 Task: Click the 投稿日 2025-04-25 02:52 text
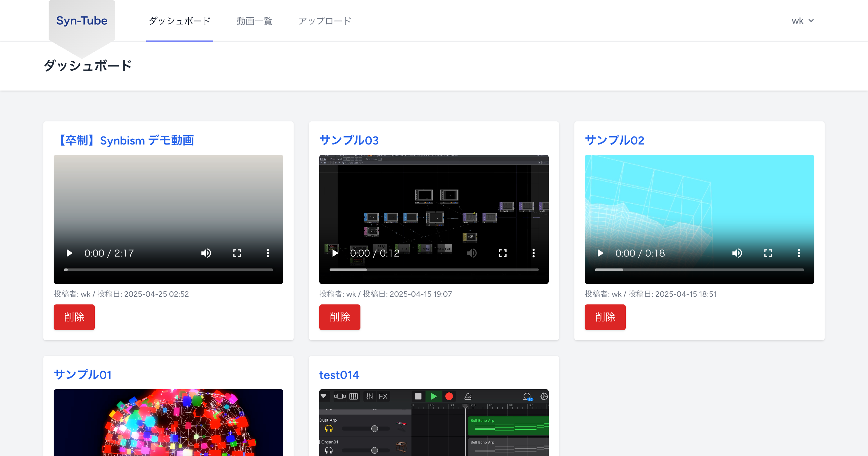pos(143,294)
